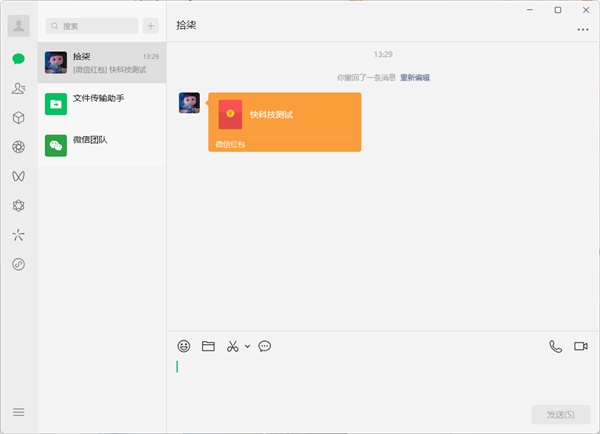The width and height of the screenshot is (600, 434).
Task: Maximize the WeChat window
Action: (558, 10)
